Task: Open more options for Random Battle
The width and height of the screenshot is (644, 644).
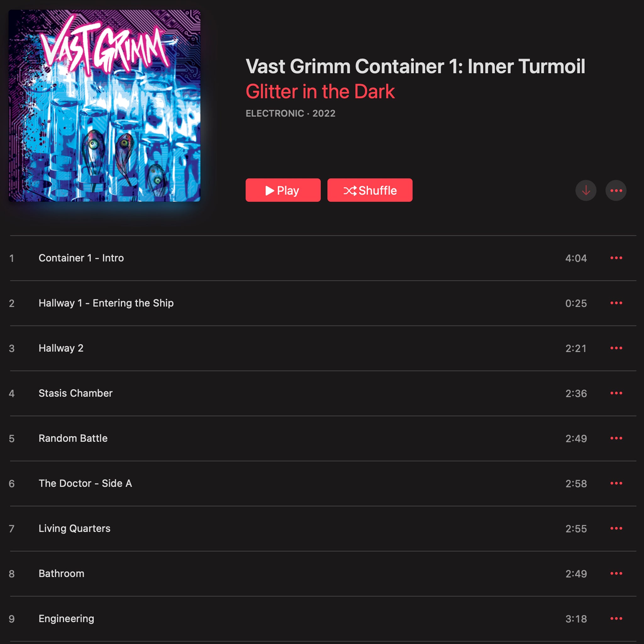Action: click(x=616, y=438)
